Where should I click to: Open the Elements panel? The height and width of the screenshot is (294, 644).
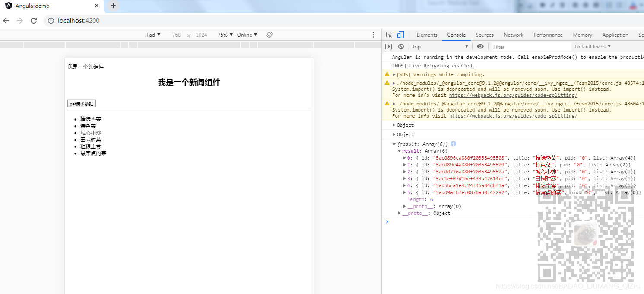427,35
